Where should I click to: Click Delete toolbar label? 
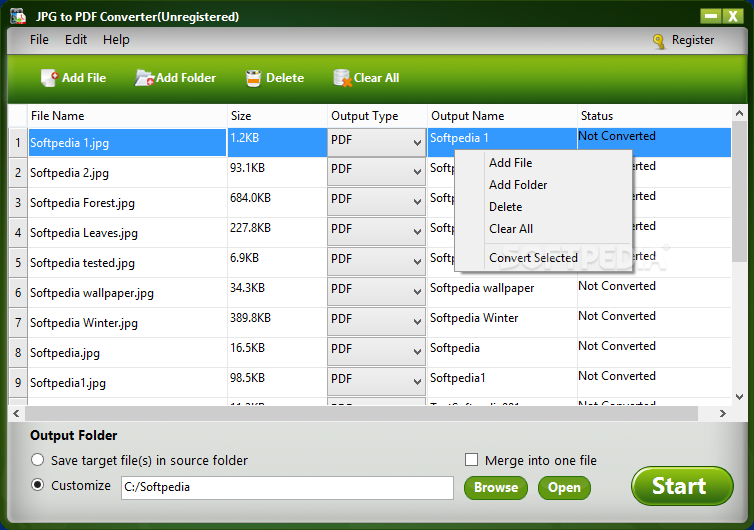285,78
